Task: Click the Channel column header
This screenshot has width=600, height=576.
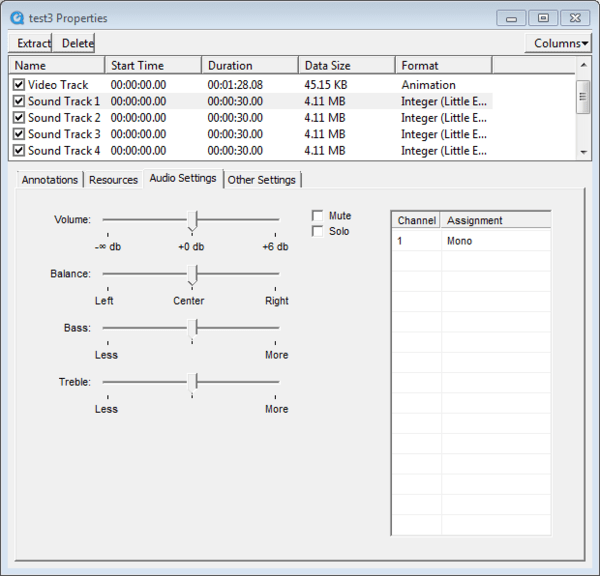Action: [416, 220]
